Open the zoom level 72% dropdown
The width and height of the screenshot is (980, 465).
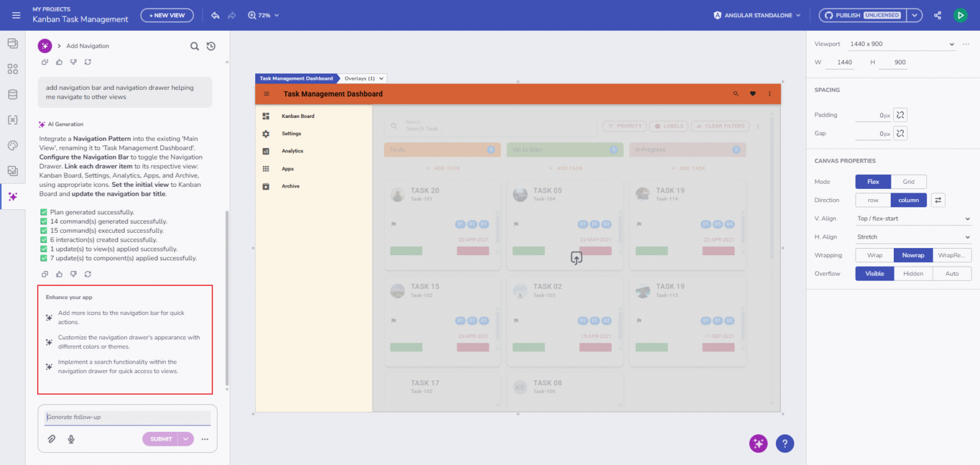pyautogui.click(x=264, y=15)
